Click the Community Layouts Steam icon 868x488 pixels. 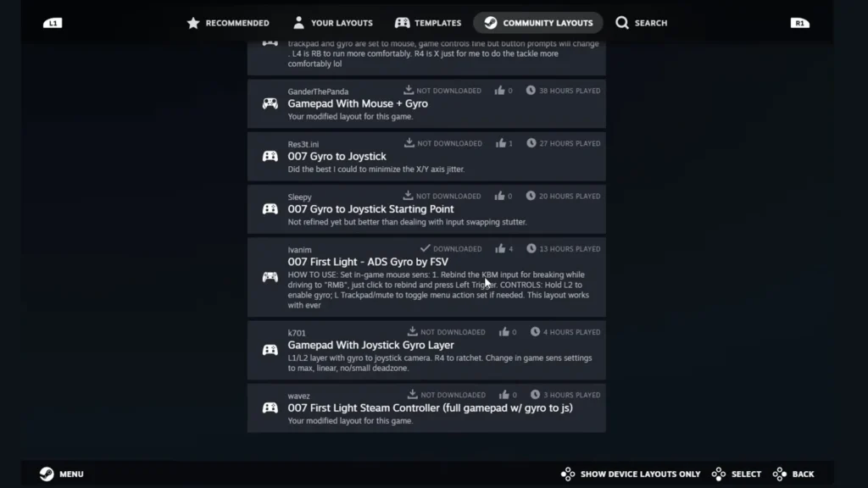(491, 23)
